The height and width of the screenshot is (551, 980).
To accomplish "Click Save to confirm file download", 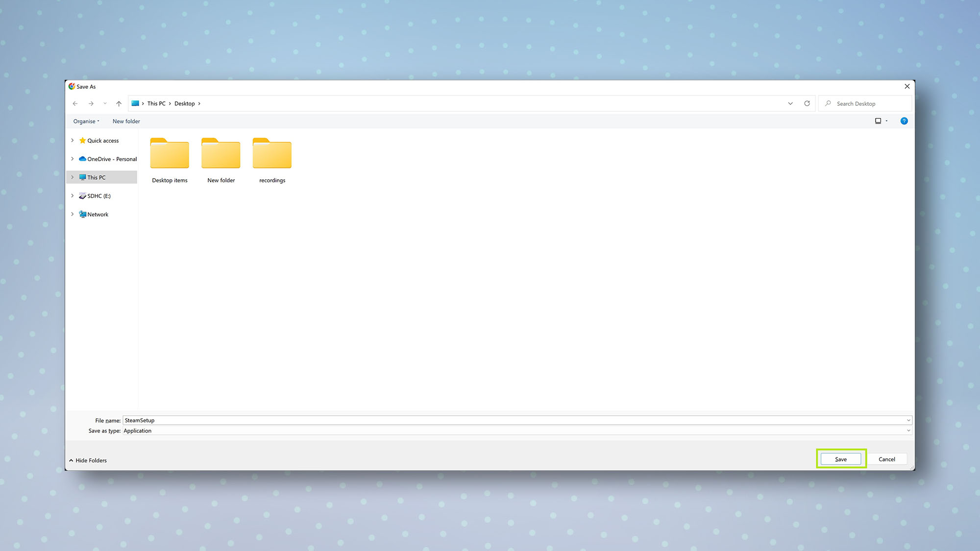I will pos(841,459).
